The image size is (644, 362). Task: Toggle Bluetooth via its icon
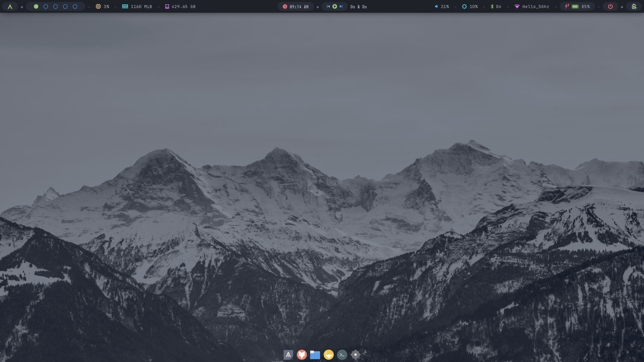coord(492,6)
